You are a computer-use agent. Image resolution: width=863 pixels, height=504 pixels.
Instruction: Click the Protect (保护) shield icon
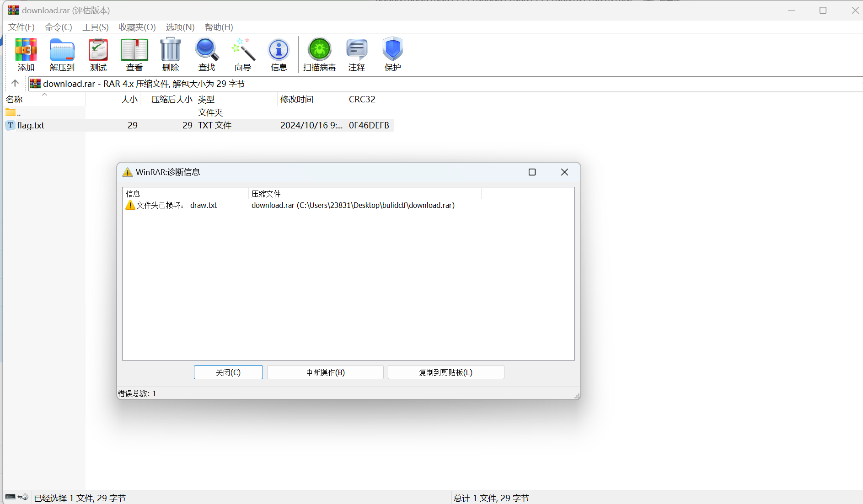tap(392, 54)
